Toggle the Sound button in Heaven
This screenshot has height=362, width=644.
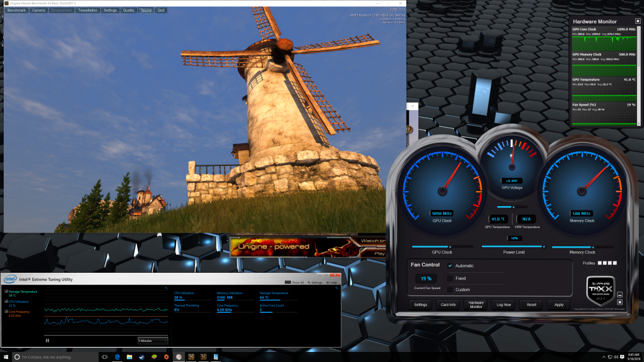coord(146,10)
